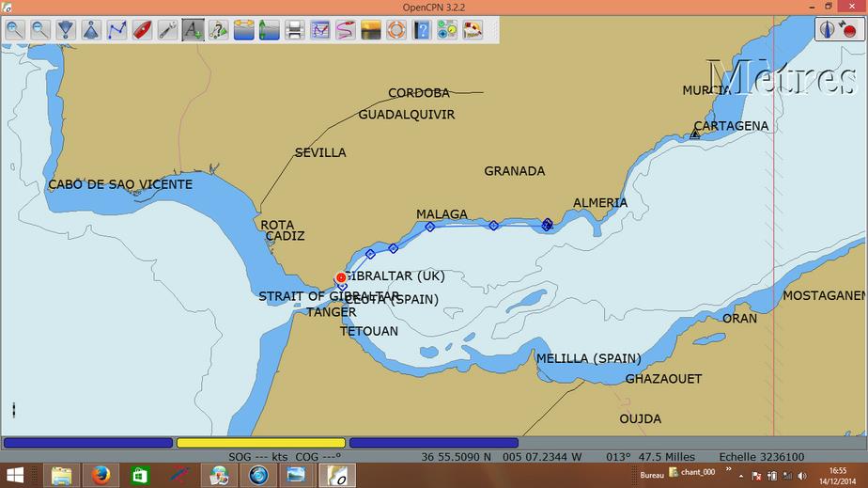
Task: Click the red Gibraltar position marker
Action: coord(341,277)
